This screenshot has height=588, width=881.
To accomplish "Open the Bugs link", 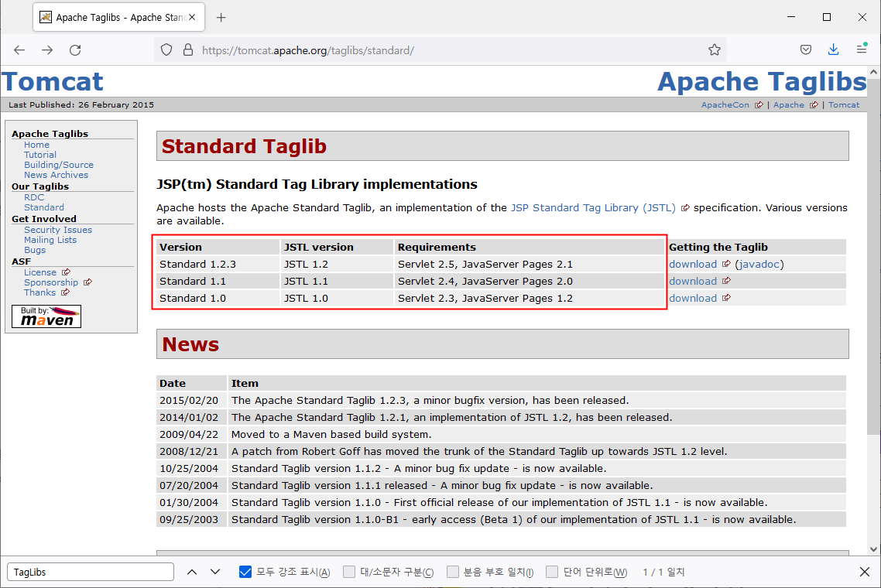I will click(35, 251).
